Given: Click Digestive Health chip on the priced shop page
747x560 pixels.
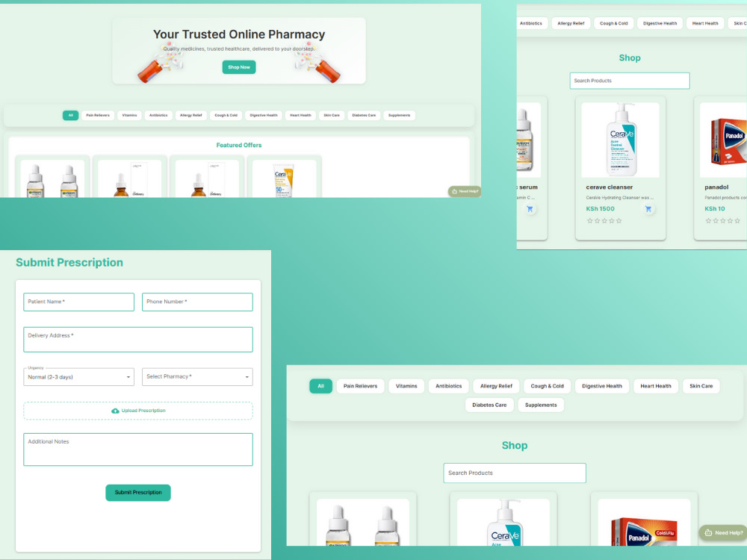Looking at the screenshot, I should click(x=660, y=23).
